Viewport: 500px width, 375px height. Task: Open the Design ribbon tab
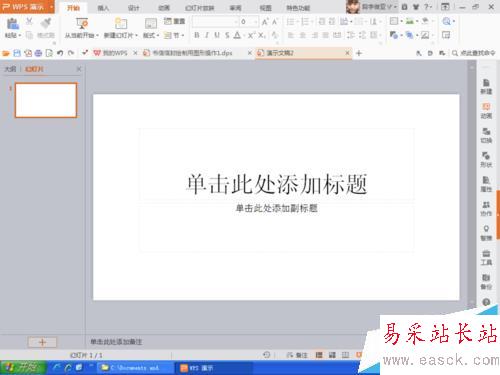(133, 8)
